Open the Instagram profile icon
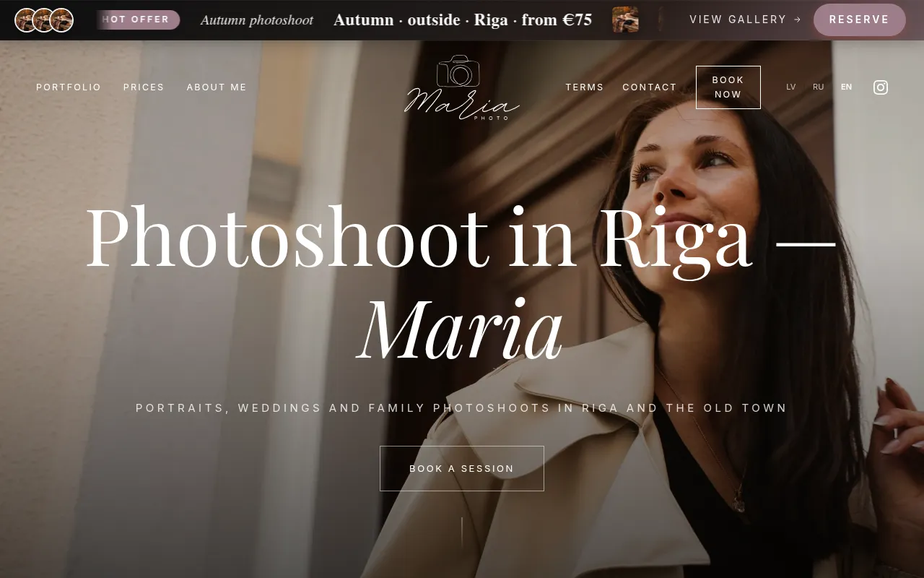924x578 pixels. point(881,87)
